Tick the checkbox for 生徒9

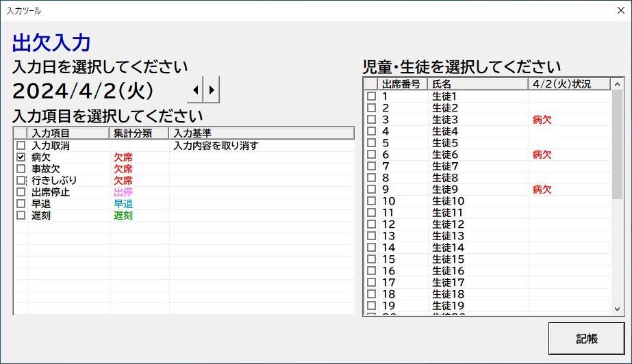point(372,190)
